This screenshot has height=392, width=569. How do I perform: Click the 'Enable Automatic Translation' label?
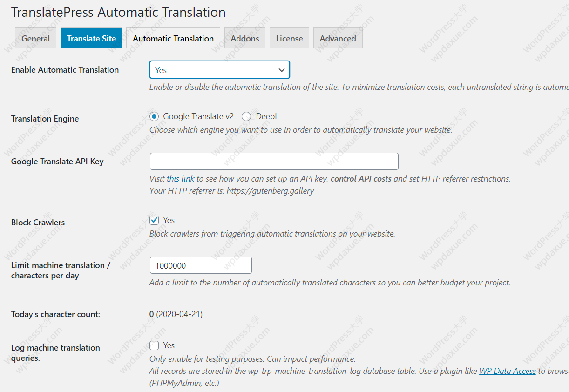65,70
